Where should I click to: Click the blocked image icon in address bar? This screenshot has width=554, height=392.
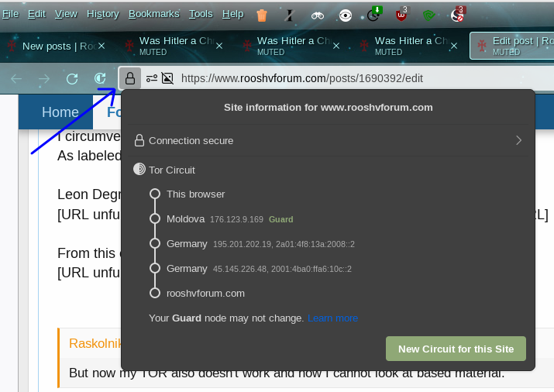[167, 78]
